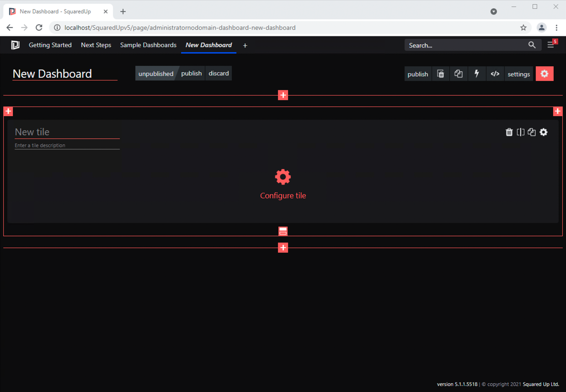The width and height of the screenshot is (566, 392).
Task: Select the New Dashboard - SquaredUp browser tab
Action: (x=59, y=11)
